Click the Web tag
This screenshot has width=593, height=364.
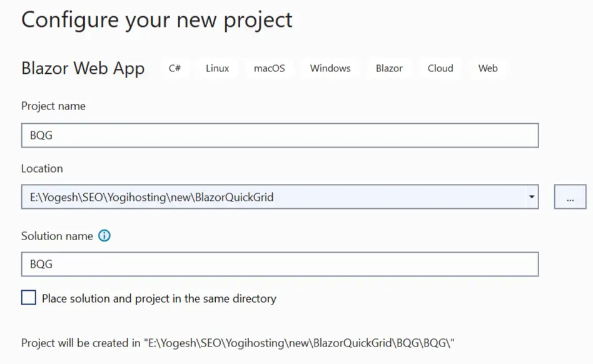pos(488,68)
